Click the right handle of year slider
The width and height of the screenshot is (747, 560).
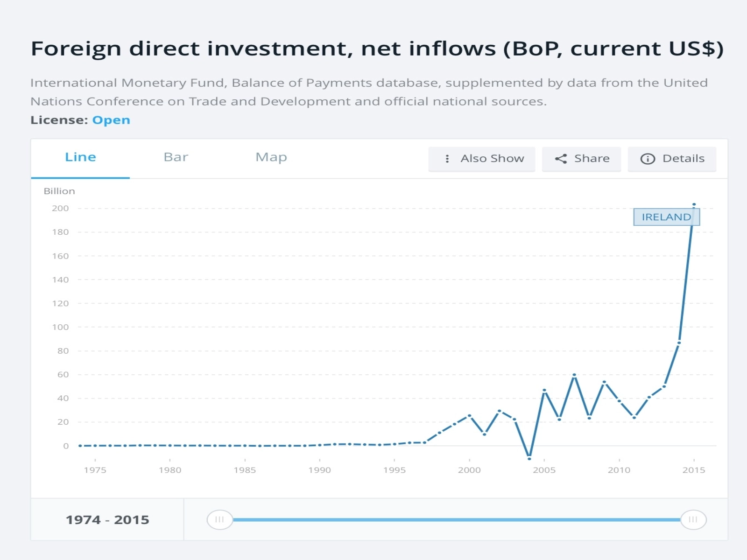[x=693, y=519]
